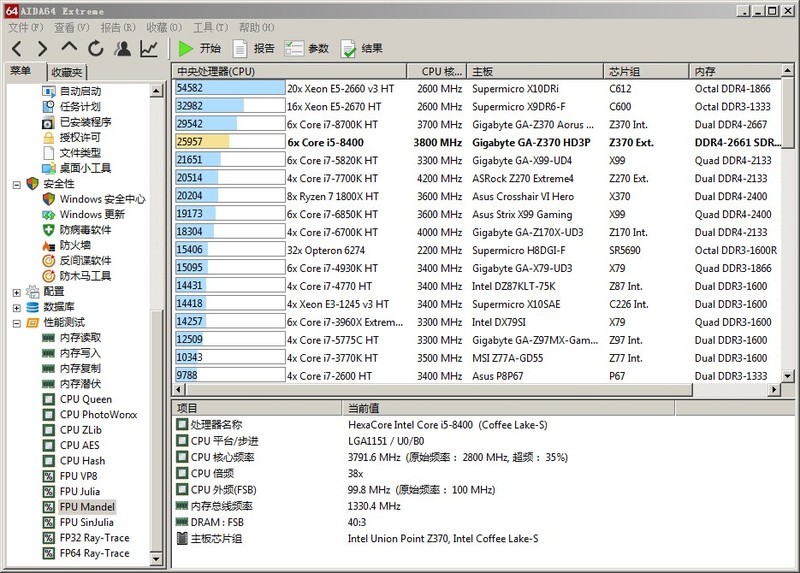
Task: Select the 桌面小工具 tree icon
Action: point(48,168)
